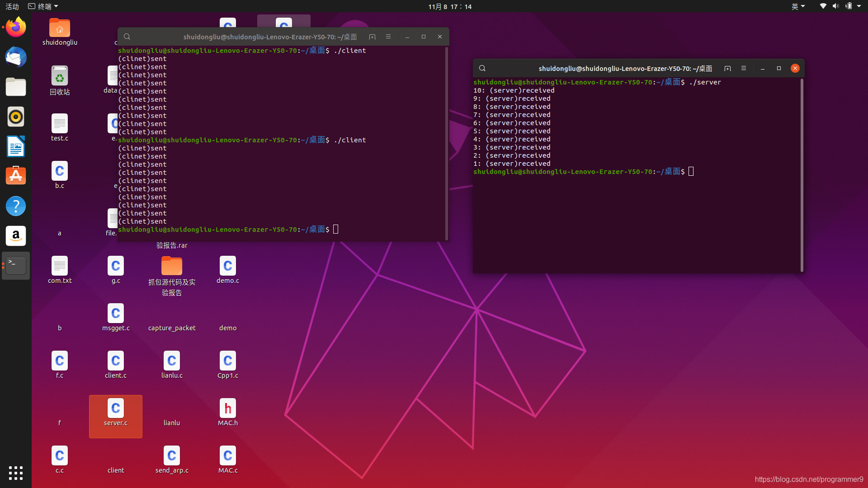Open Thunderbird mail from dock

16,57
